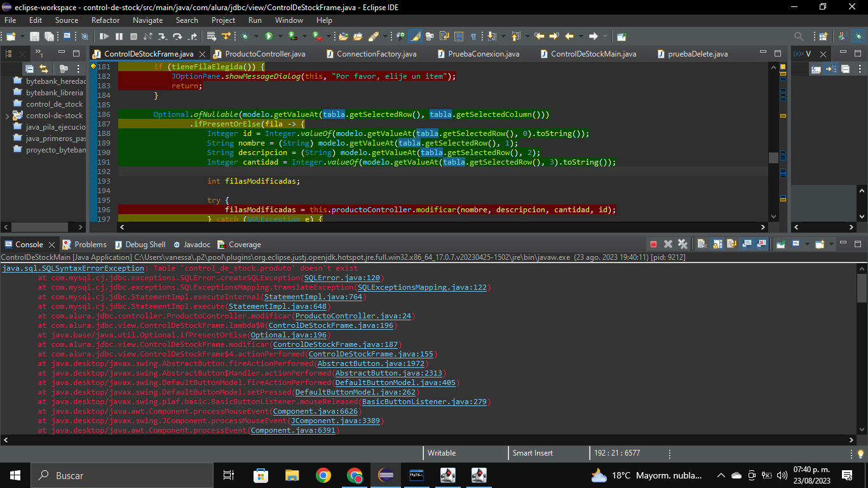Switch to the Problems tab
The height and width of the screenshot is (488, 868).
(x=85, y=245)
